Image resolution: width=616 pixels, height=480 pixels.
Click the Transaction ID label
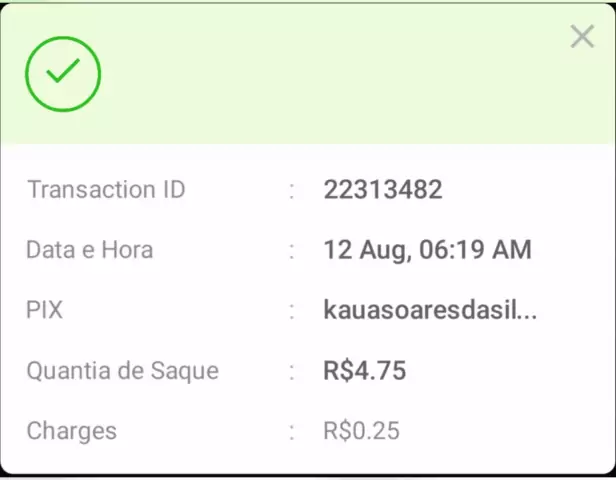tap(106, 190)
